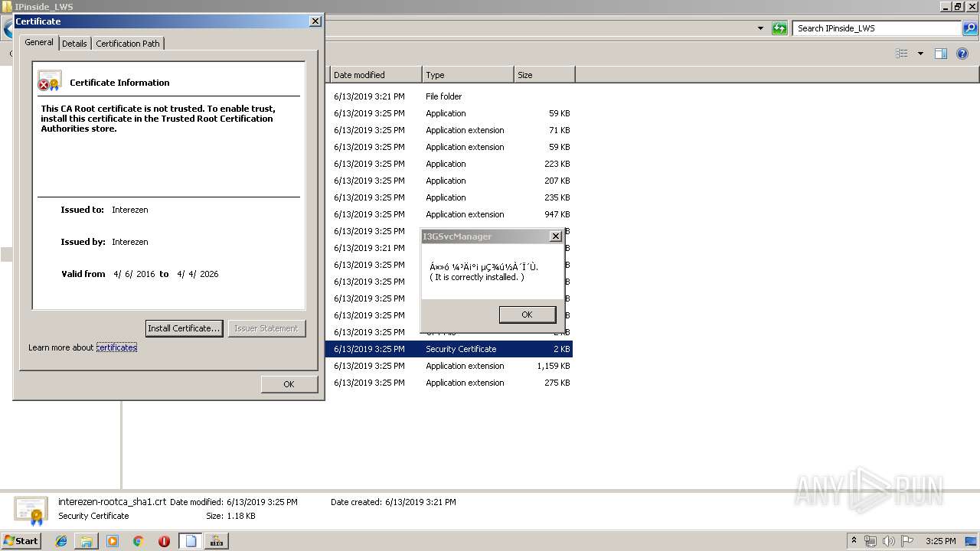Select the General tab
Viewport: 980px width, 551px height.
[x=39, y=42]
